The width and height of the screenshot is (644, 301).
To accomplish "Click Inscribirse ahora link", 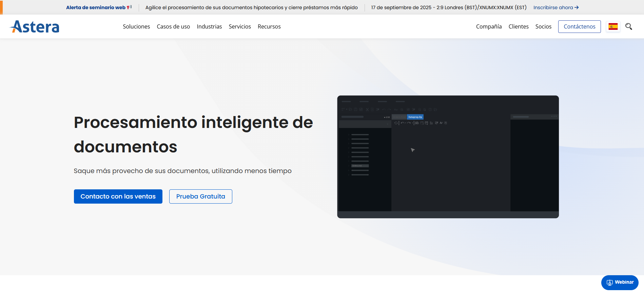I will tap(556, 7).
